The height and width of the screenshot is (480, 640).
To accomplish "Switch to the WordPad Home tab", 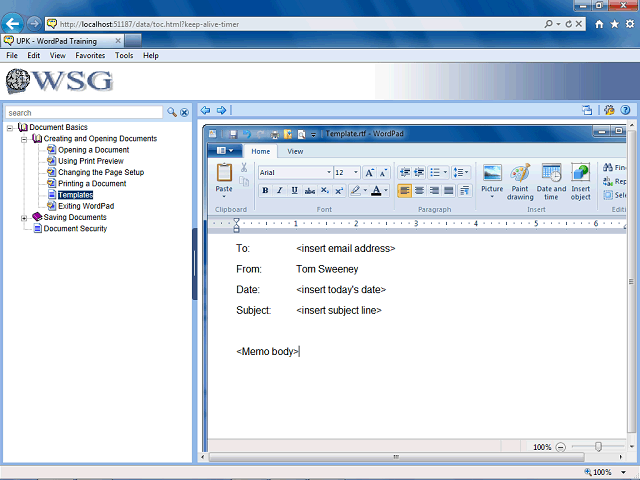I will [x=260, y=151].
